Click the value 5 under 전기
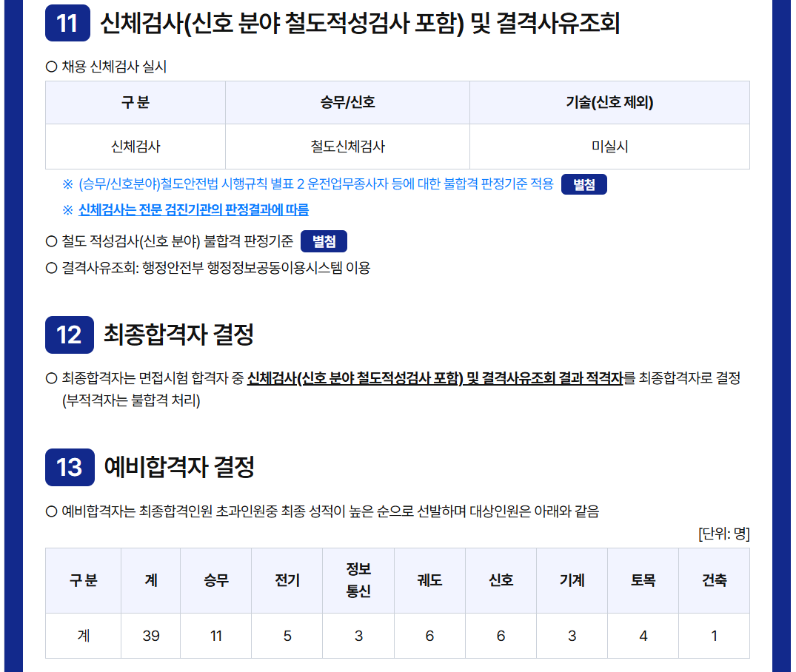The image size is (796, 672). 287,636
